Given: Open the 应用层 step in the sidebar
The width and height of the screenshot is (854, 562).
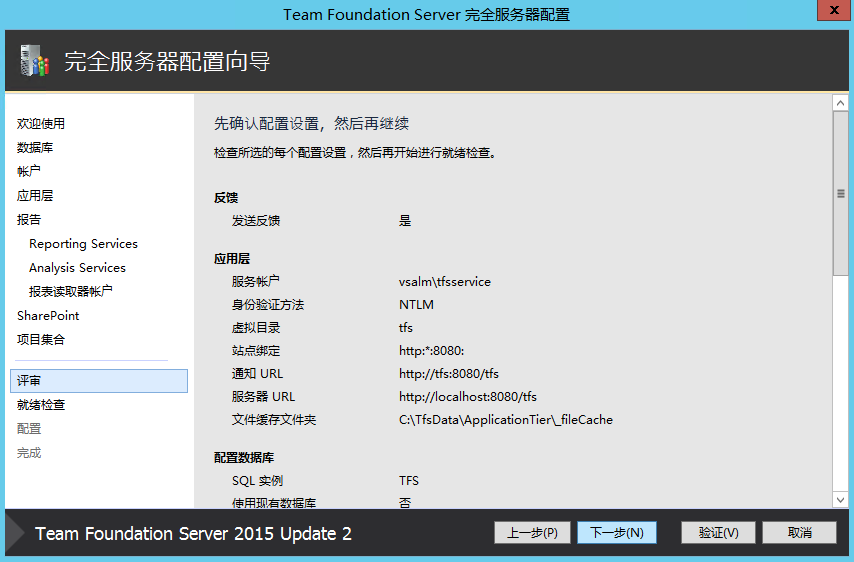Looking at the screenshot, I should pos(35,196).
